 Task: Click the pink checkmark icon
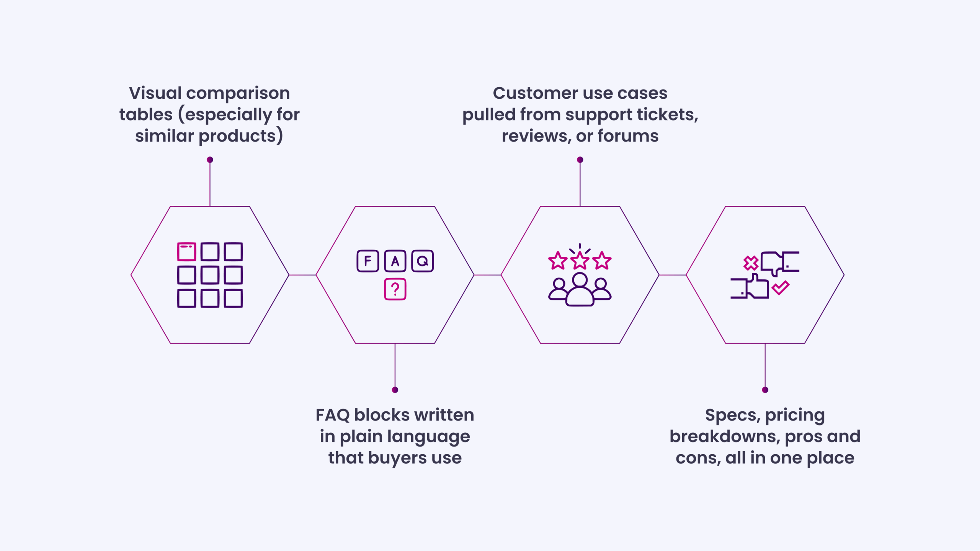point(780,288)
